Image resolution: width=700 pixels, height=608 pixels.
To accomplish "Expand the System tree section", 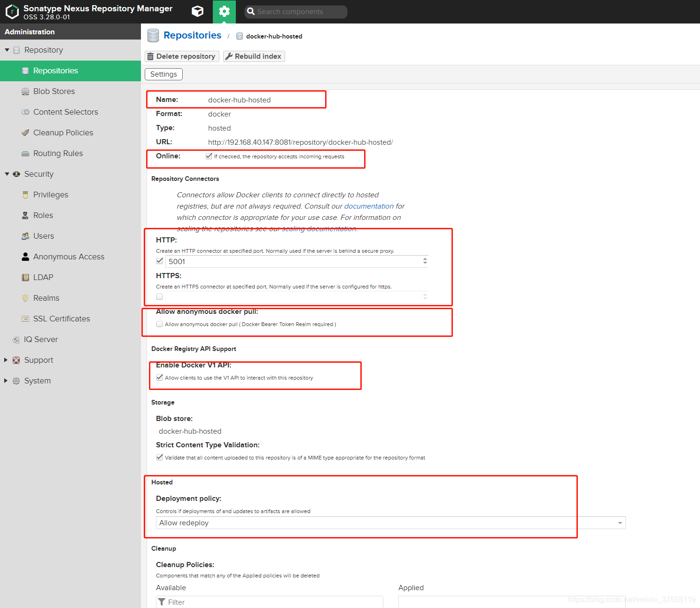I will pos(6,381).
